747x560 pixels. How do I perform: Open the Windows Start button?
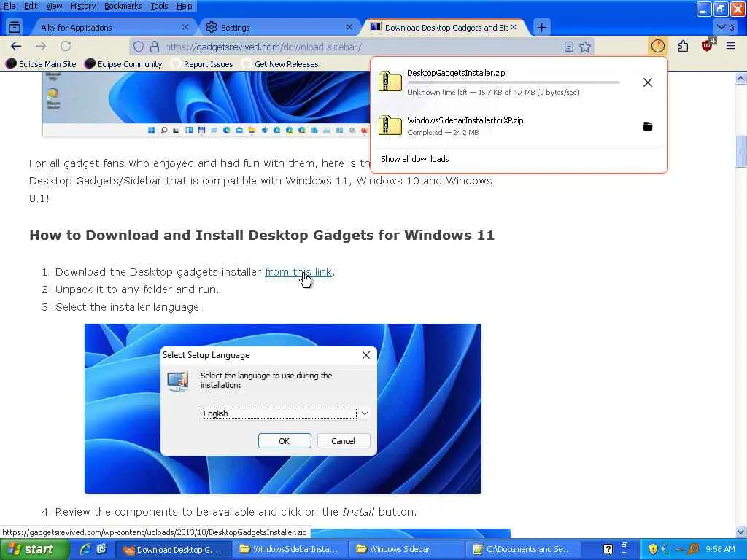[35, 549]
